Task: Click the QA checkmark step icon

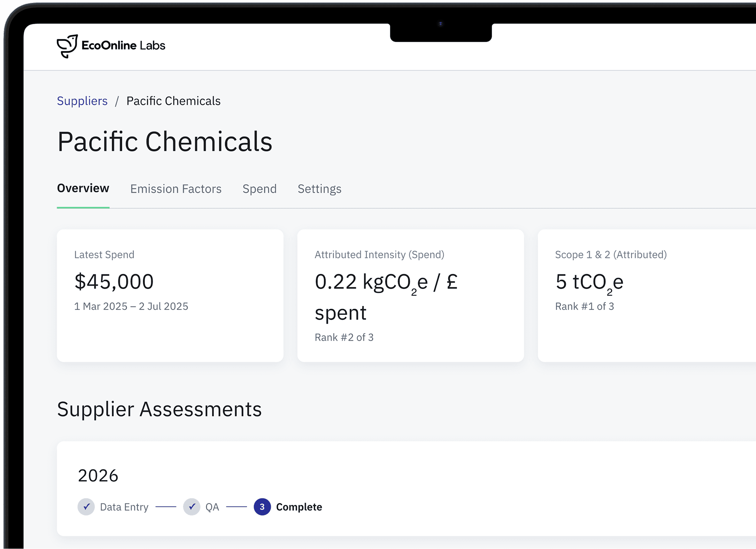Action: pos(191,507)
